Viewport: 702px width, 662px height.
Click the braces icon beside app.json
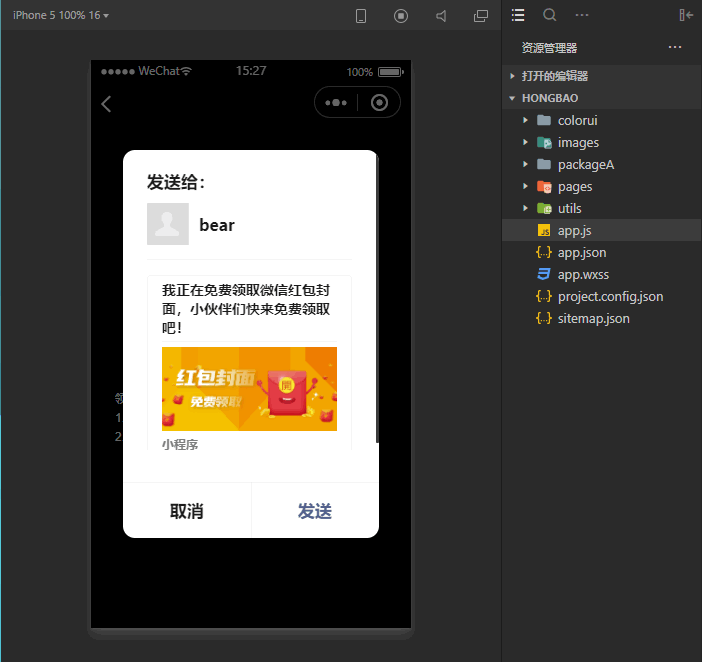544,252
